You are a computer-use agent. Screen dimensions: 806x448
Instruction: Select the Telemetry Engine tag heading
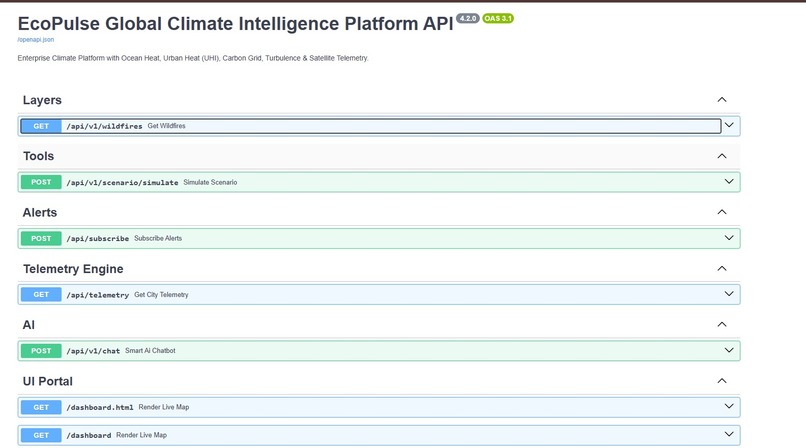pyautogui.click(x=73, y=269)
